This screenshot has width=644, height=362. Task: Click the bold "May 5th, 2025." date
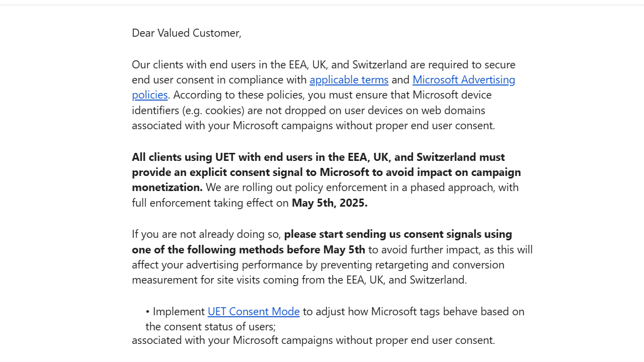point(330,203)
